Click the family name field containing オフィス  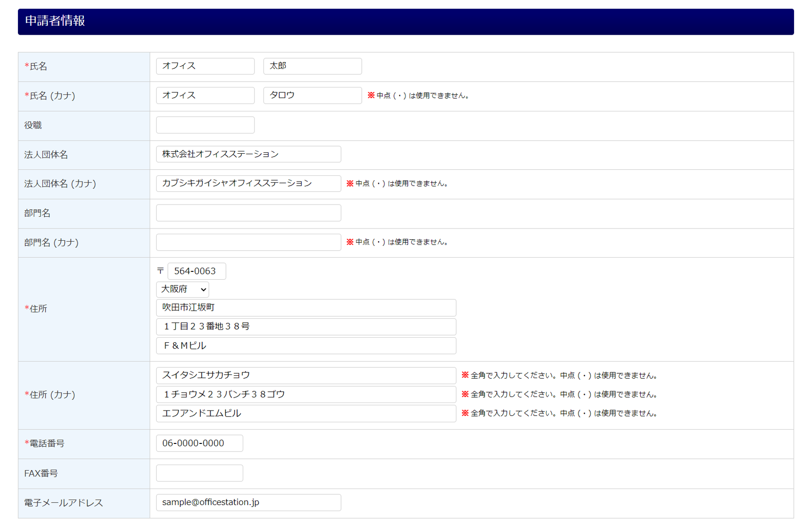[x=205, y=66]
